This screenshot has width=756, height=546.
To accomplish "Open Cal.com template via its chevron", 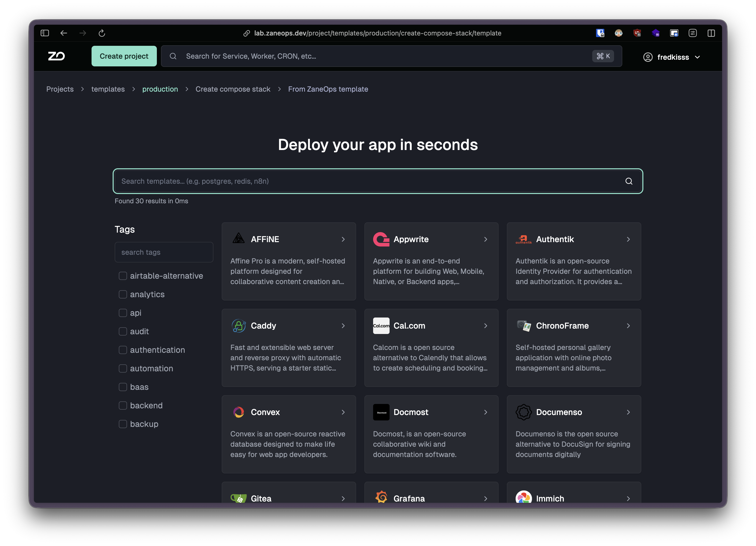I will pos(486,325).
